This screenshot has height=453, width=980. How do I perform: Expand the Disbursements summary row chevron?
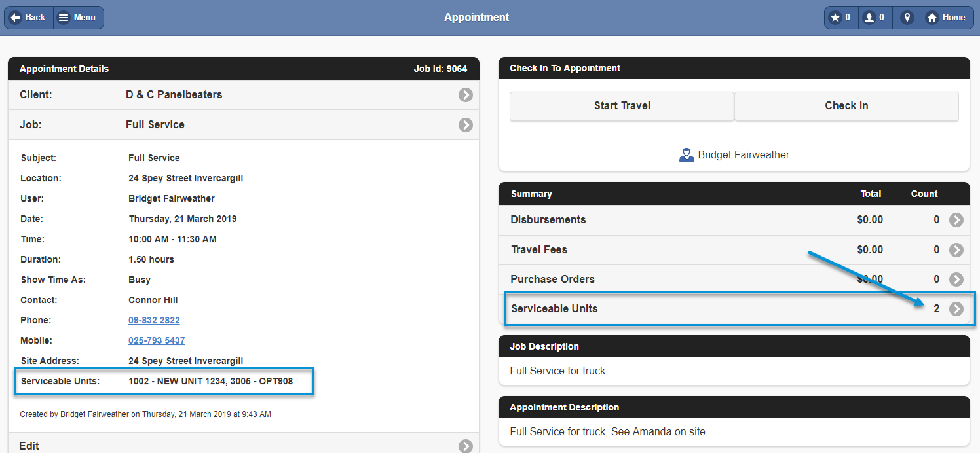[x=956, y=220]
